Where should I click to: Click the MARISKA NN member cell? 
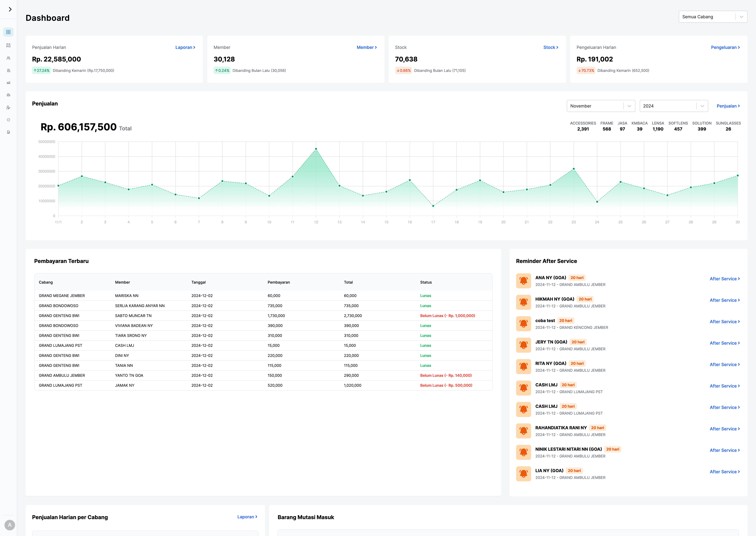tap(127, 296)
